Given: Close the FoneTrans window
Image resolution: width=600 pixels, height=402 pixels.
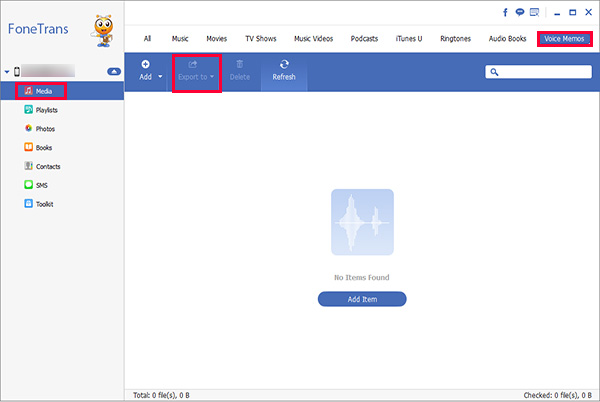Looking at the screenshot, I should point(589,12).
